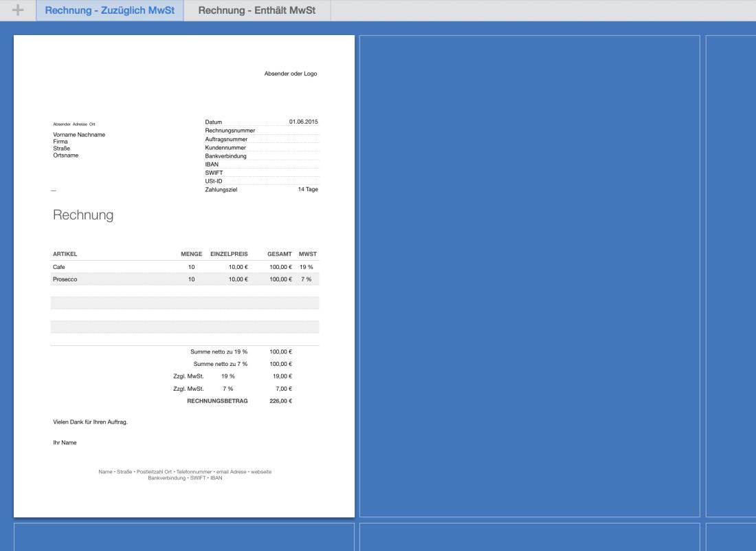This screenshot has height=551, width=756.
Task: Click the IBAN field row
Action: [261, 164]
